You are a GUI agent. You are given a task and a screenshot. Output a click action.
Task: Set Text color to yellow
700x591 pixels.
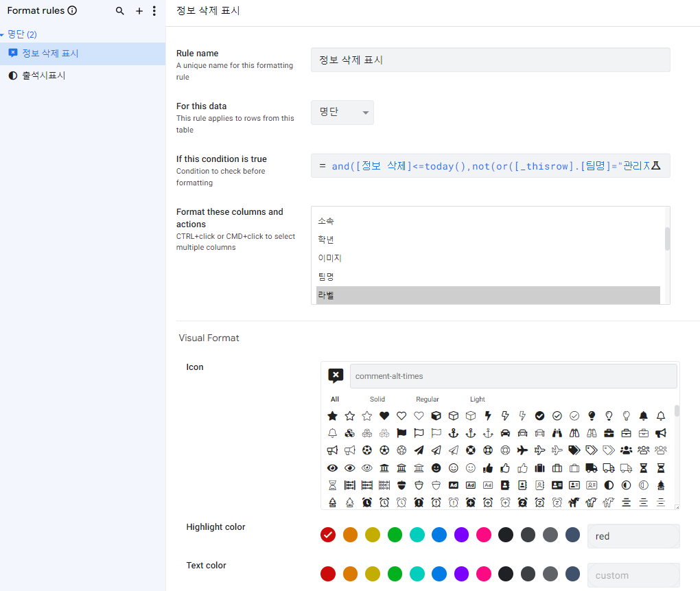point(373,574)
